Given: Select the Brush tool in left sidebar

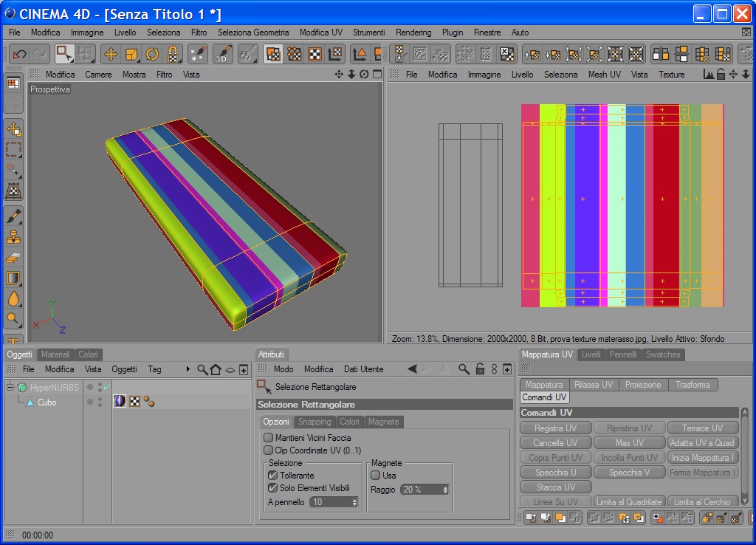Looking at the screenshot, I should tap(13, 216).
